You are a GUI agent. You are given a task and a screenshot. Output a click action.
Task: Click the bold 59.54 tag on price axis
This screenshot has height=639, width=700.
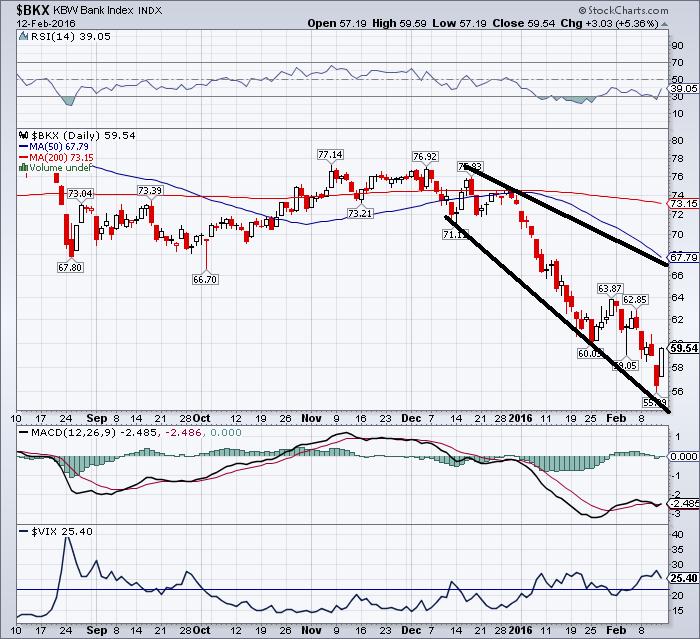click(x=684, y=348)
